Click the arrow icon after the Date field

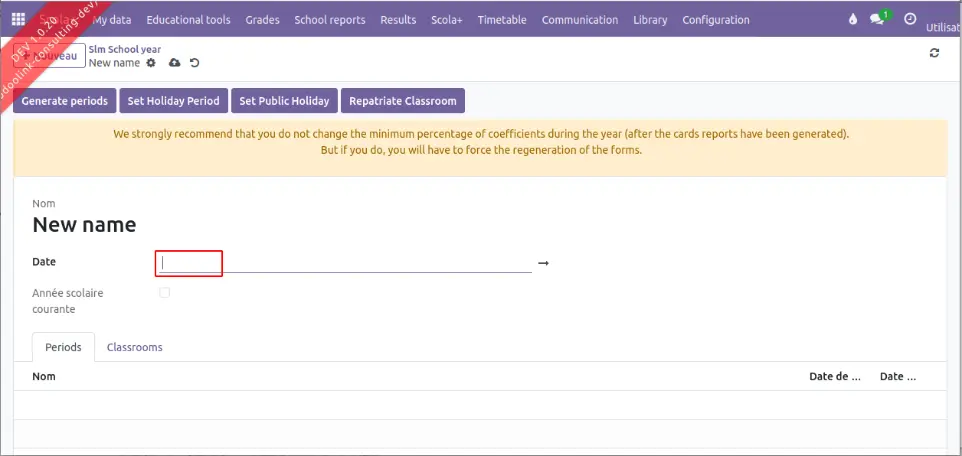[543, 263]
